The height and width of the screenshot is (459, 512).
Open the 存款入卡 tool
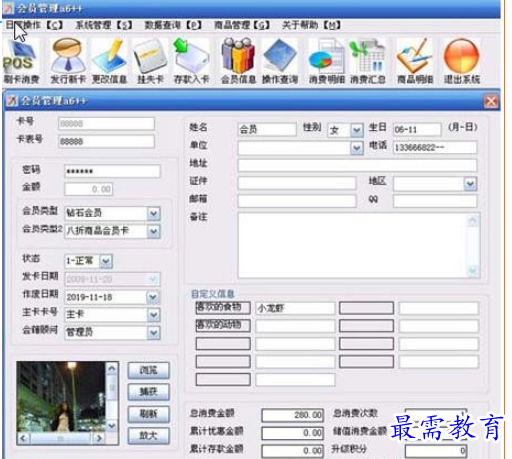191,62
